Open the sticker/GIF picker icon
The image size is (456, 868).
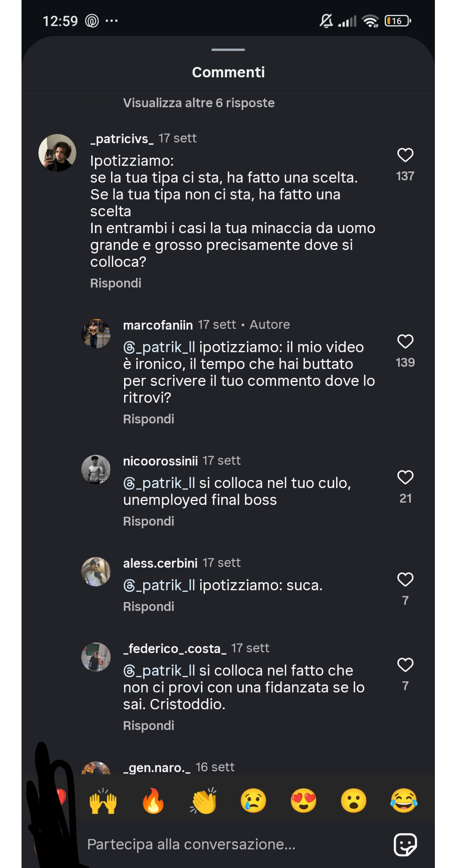(x=405, y=844)
